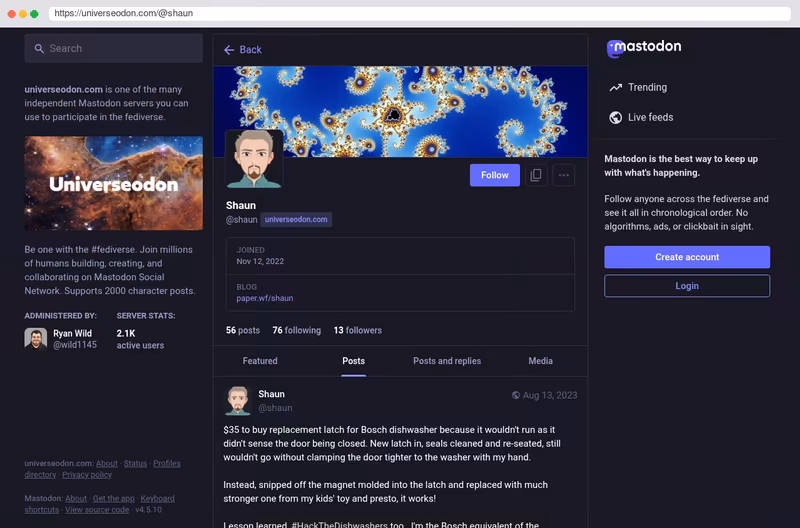Click the Nov 12, 2022 joined date

tap(260, 261)
